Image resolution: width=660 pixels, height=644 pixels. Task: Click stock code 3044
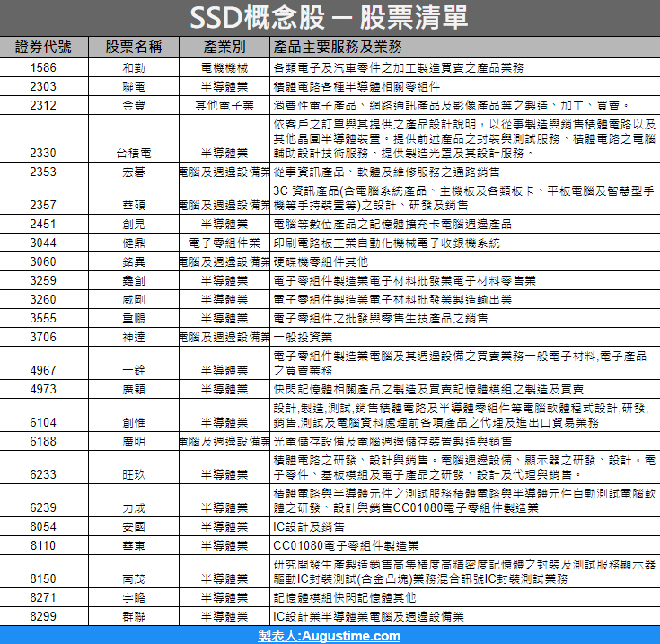click(x=43, y=243)
